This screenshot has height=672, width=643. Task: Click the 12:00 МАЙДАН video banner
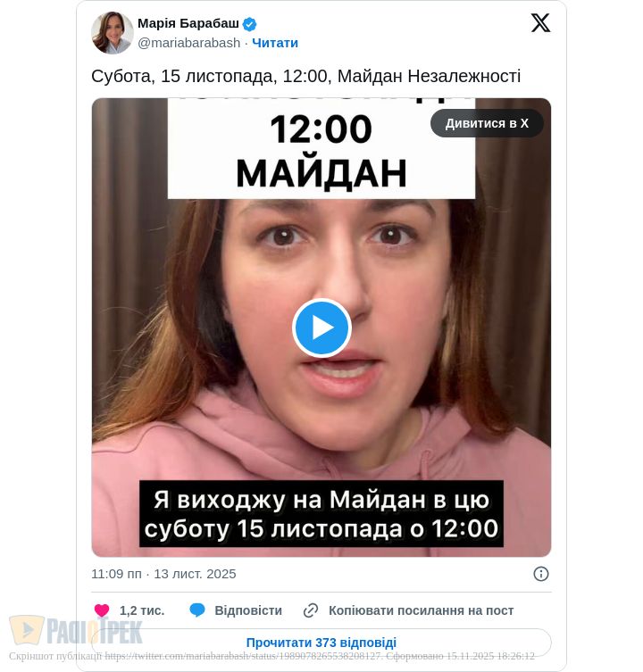[x=321, y=149]
